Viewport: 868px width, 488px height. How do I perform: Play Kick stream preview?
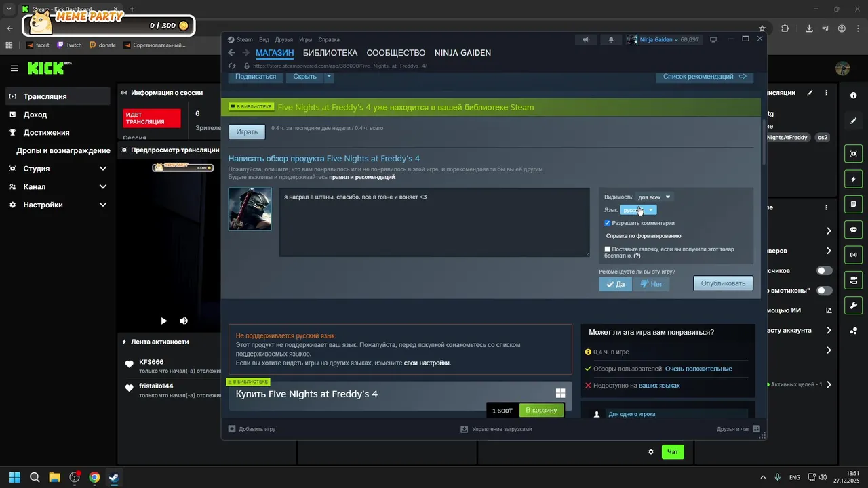point(163,321)
